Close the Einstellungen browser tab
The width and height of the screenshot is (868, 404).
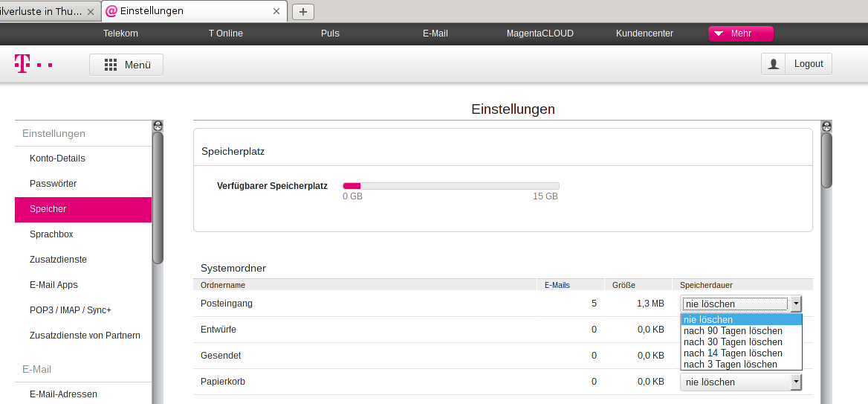(276, 11)
